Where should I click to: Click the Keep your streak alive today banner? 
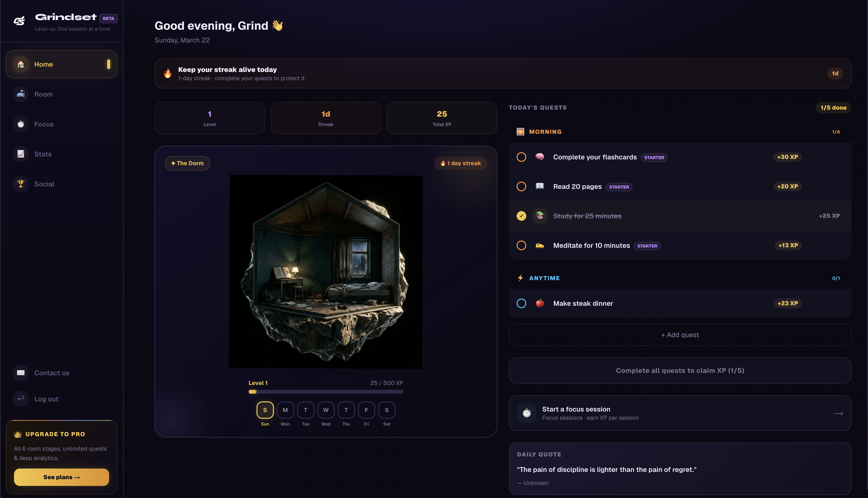[x=503, y=73]
